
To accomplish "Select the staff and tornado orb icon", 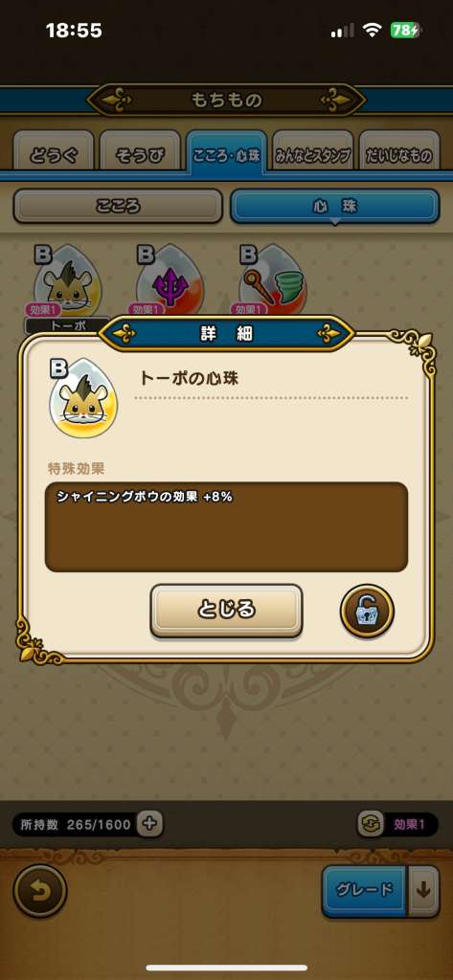I will point(272,280).
